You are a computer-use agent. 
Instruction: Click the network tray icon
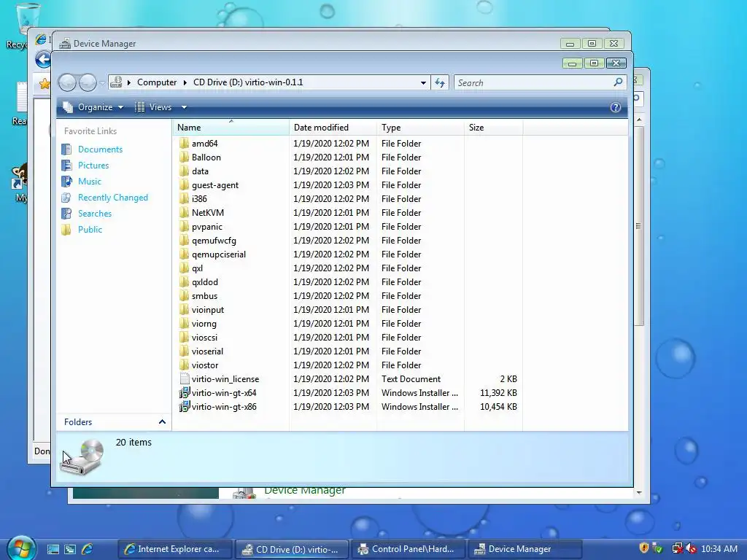click(677, 548)
